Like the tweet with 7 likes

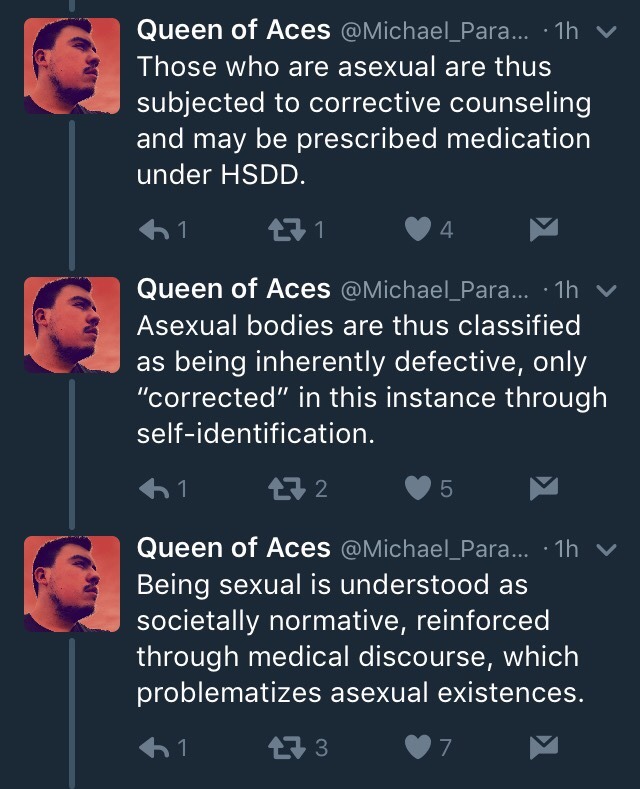[419, 746]
